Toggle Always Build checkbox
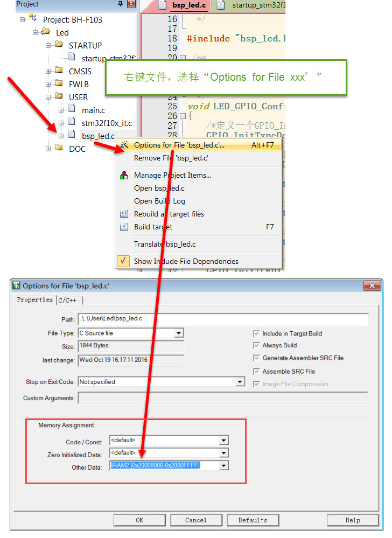The height and width of the screenshot is (538, 392). click(256, 345)
